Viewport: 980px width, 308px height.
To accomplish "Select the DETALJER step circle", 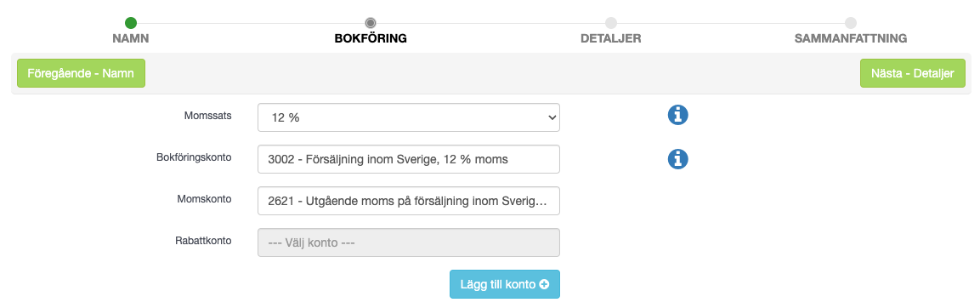I will tap(610, 23).
